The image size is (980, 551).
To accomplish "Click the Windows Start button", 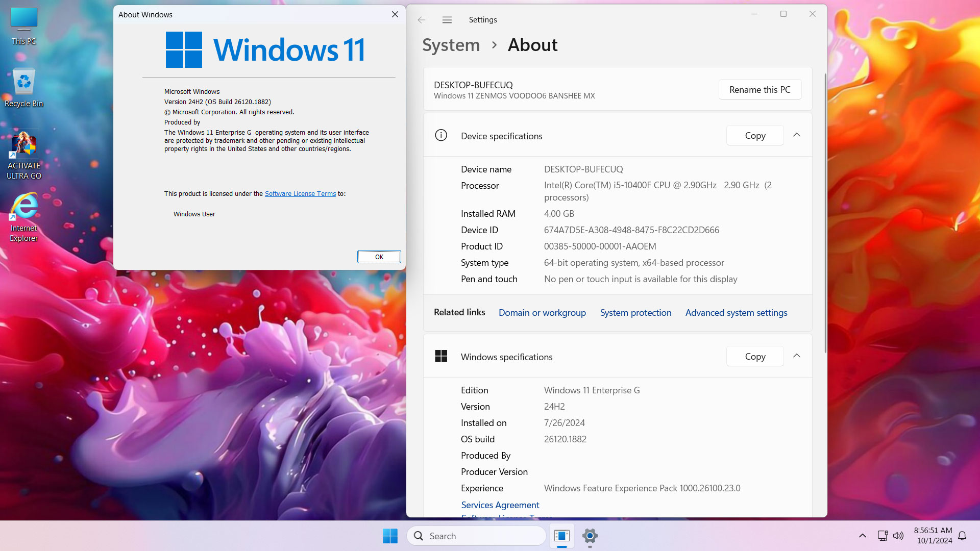I will point(390,536).
